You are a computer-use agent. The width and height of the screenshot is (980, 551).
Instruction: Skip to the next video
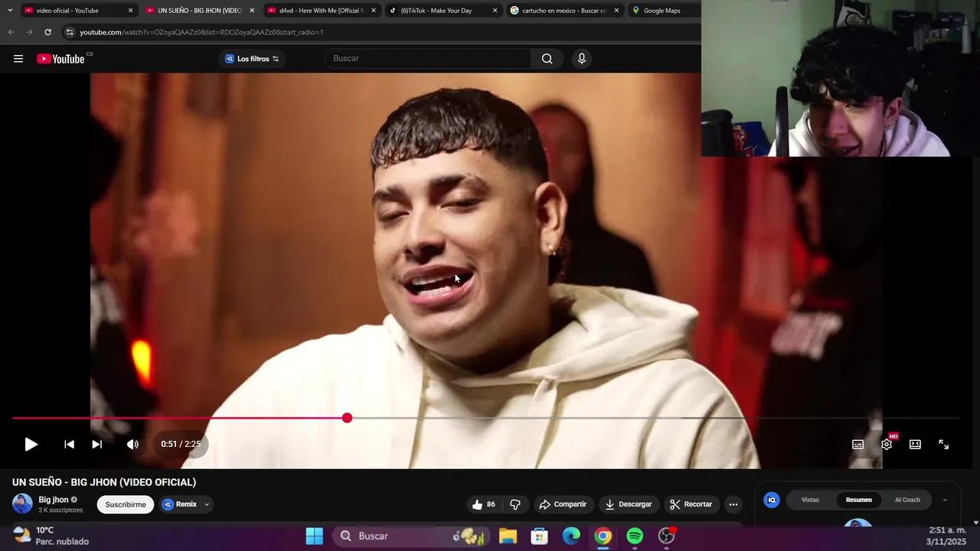click(x=96, y=445)
